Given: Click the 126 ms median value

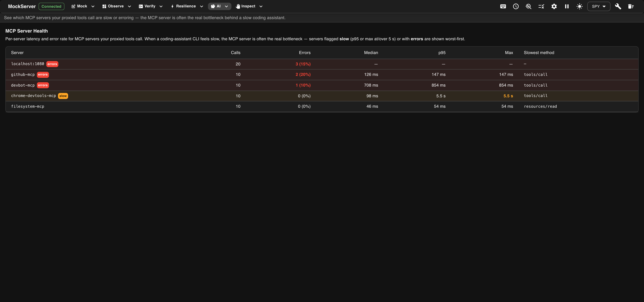Looking at the screenshot, I should 371,74.
